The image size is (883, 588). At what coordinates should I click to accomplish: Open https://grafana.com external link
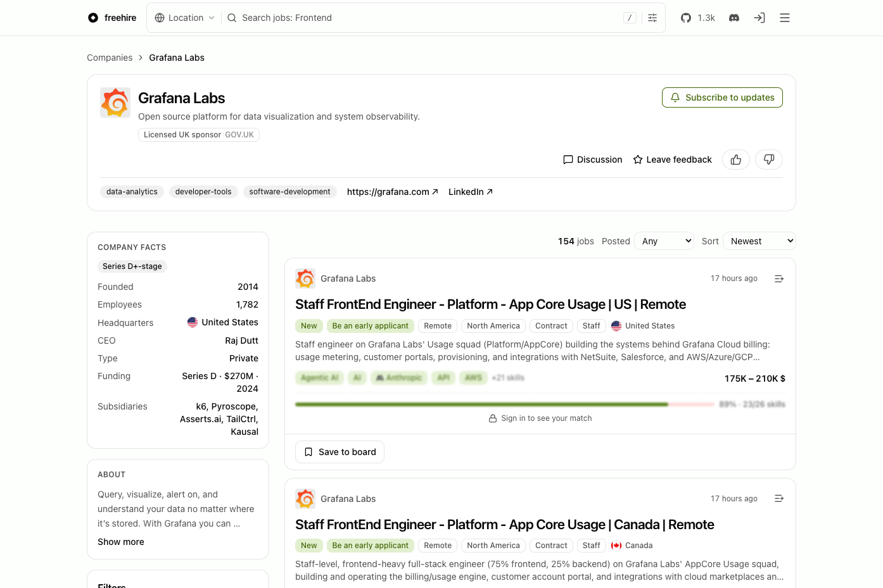[393, 192]
